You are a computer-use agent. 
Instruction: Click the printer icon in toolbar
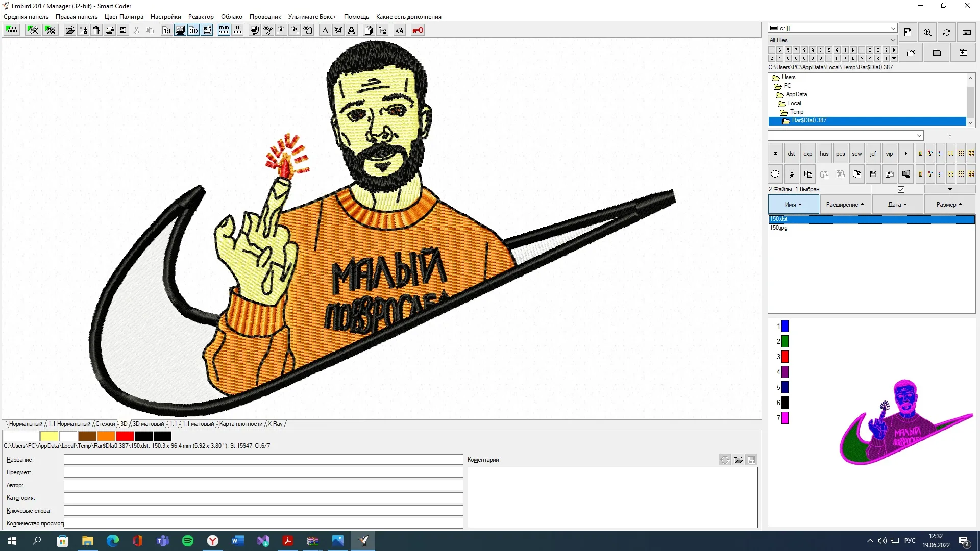coord(110,30)
